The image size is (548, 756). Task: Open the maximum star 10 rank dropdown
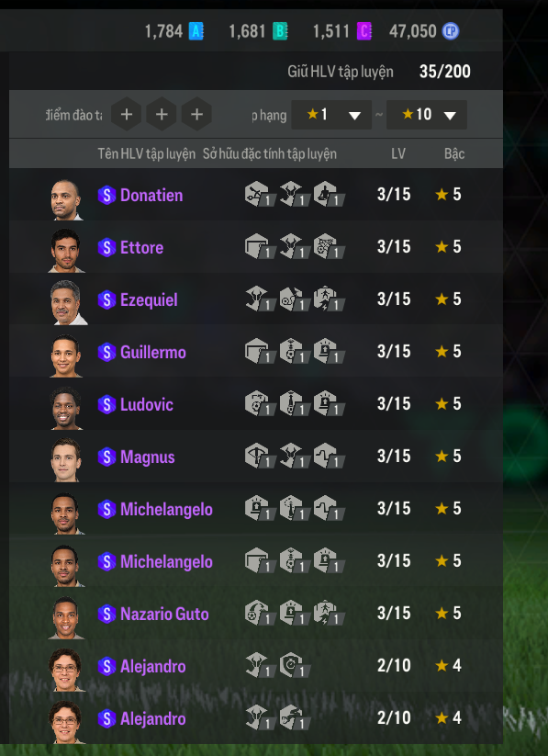427,115
